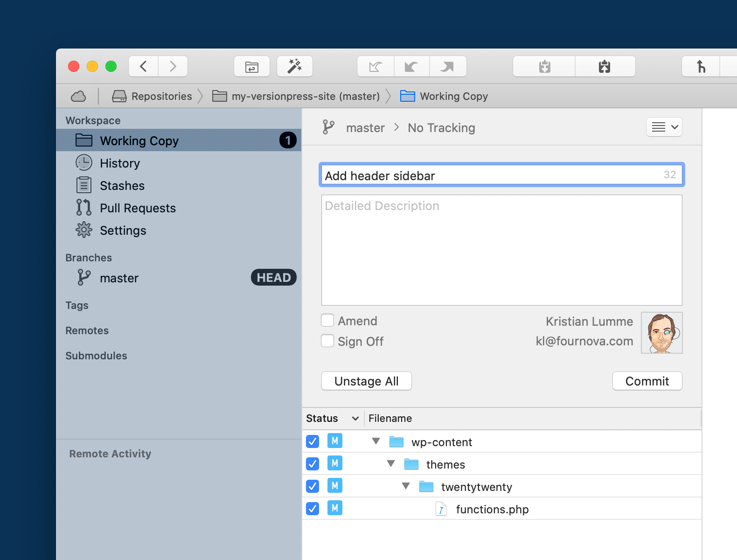Open Stashes in the sidebar
This screenshot has height=560, width=737.
(x=122, y=186)
